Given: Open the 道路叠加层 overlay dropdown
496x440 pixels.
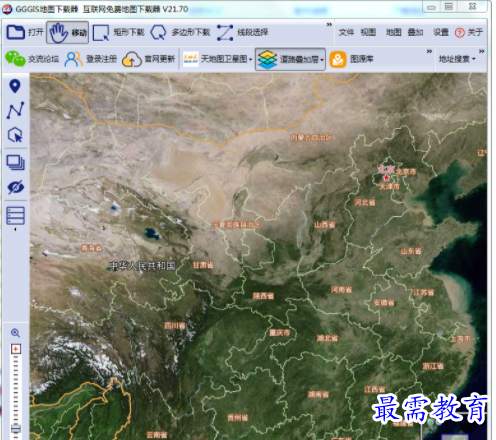Looking at the screenshot, I should click(290, 59).
